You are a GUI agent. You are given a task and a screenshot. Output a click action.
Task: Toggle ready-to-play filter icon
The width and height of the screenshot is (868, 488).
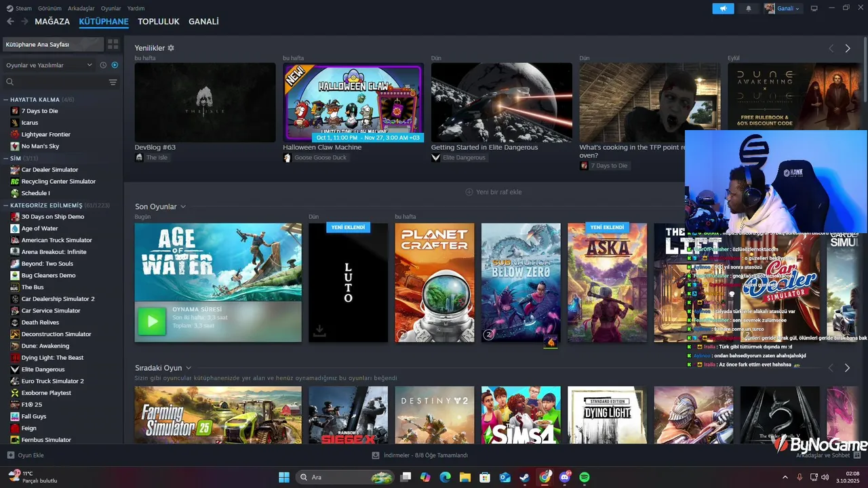tap(115, 65)
